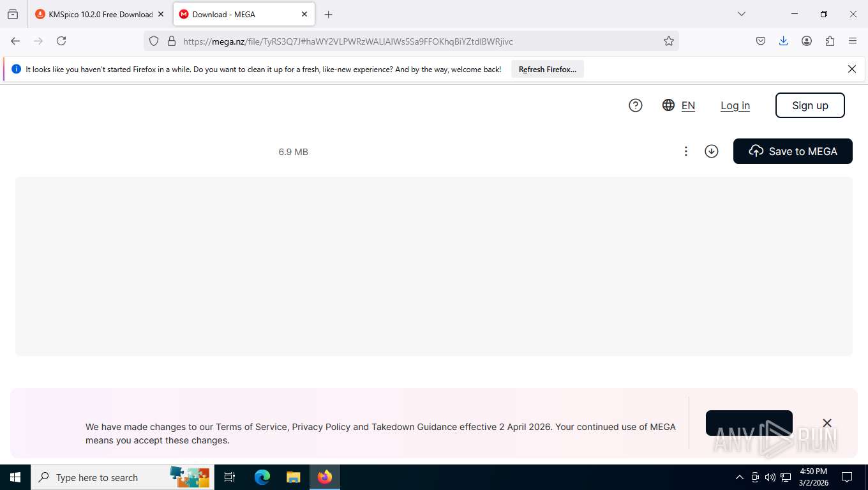Open Firefox application menu
The width and height of the screenshot is (868, 490).
coord(853,41)
